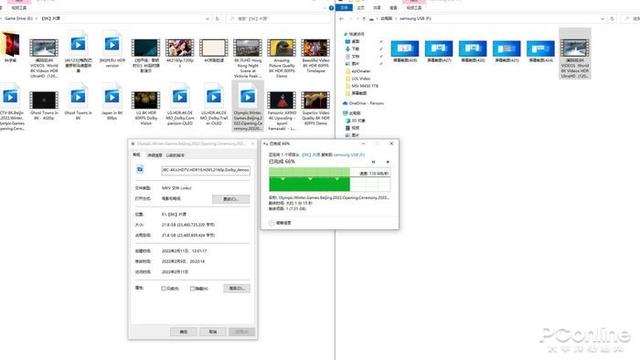
Task: Expand the Game Drive address bar history dropdown
Action: tap(207, 19)
